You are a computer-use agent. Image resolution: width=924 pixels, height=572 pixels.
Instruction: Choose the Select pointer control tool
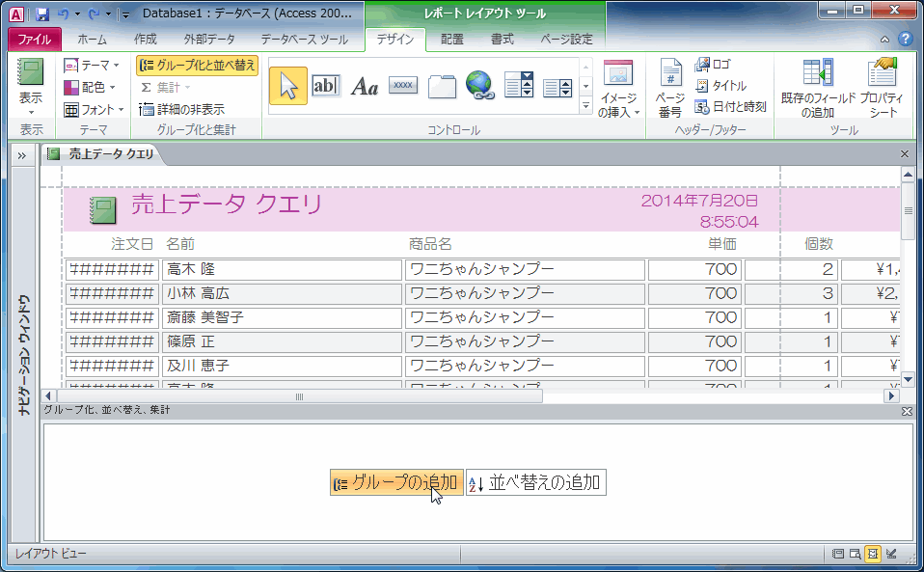click(x=288, y=86)
